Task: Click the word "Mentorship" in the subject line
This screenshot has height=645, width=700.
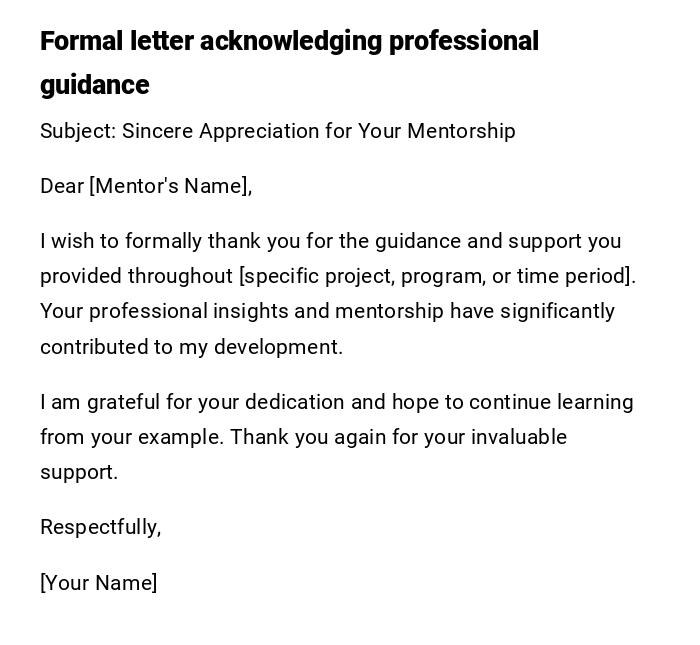Action: tap(461, 131)
